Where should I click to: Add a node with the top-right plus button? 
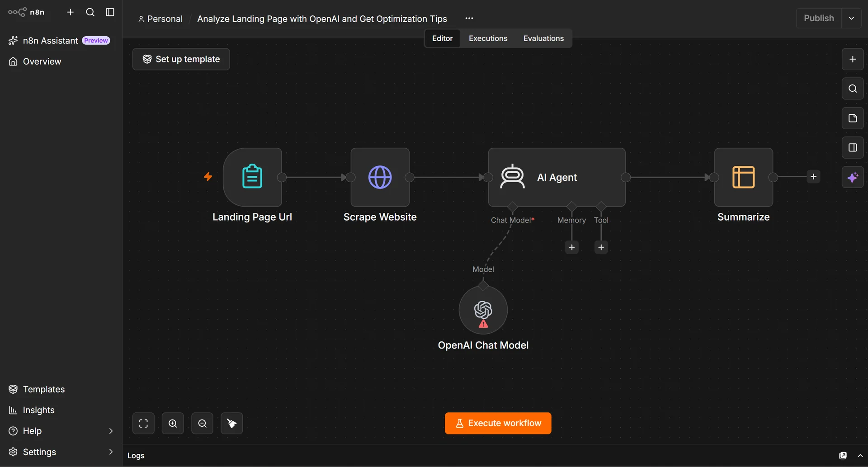point(853,59)
